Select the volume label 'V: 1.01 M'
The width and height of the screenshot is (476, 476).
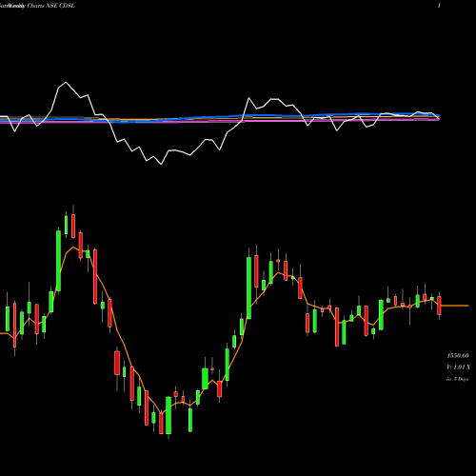point(458,367)
